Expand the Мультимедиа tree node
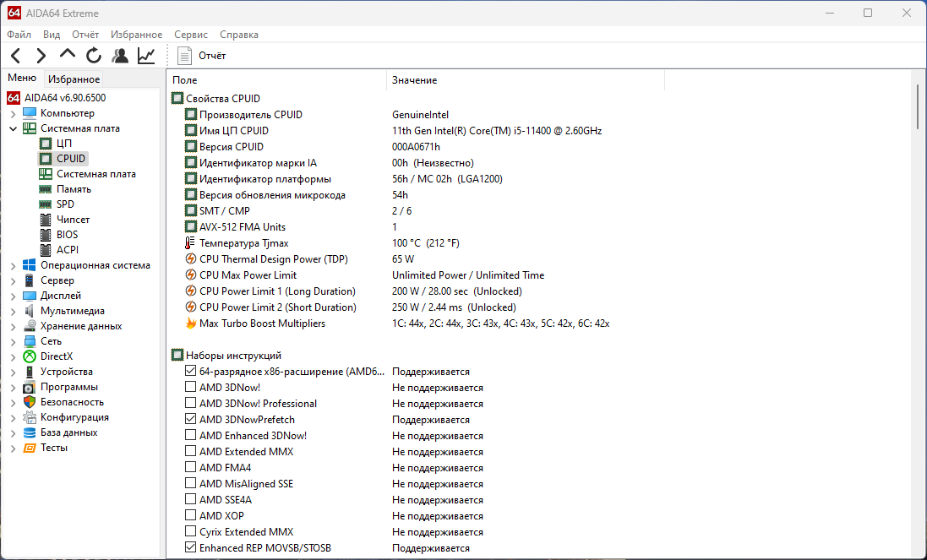Screen dimensions: 927x560 pyautogui.click(x=14, y=312)
